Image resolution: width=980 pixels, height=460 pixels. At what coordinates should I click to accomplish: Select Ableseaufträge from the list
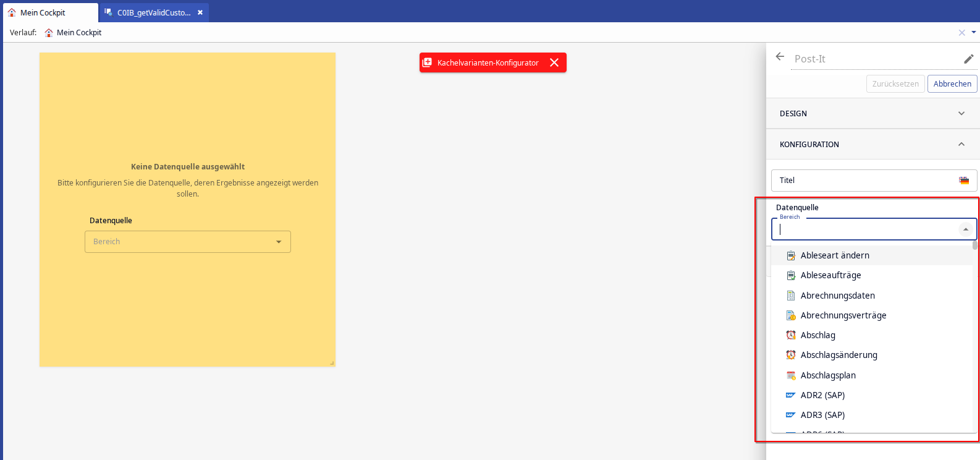tap(830, 276)
